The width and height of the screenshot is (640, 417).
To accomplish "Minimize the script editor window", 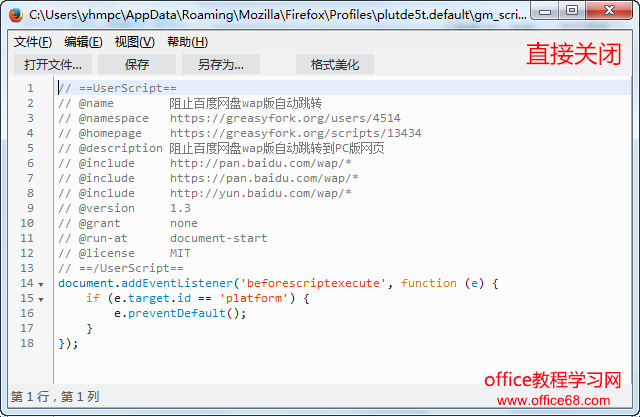I will (x=545, y=11).
